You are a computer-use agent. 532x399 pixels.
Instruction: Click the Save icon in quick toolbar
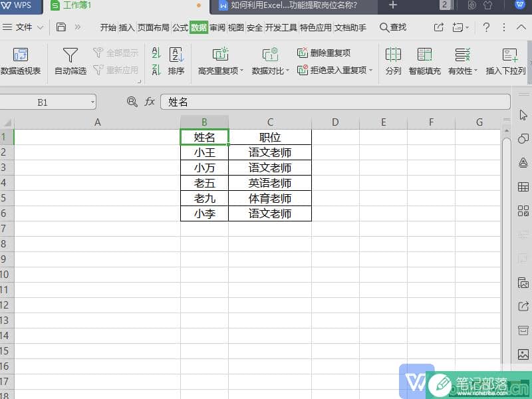click(x=61, y=27)
